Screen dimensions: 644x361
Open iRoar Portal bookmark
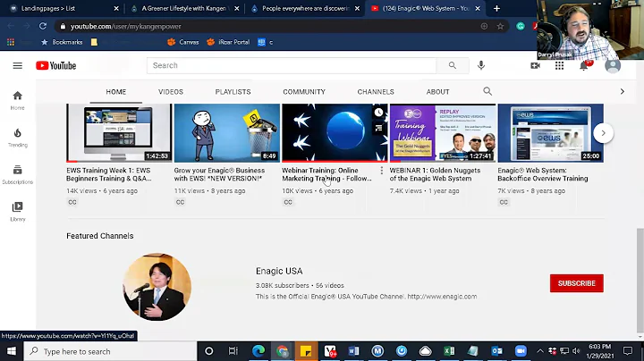point(228,42)
